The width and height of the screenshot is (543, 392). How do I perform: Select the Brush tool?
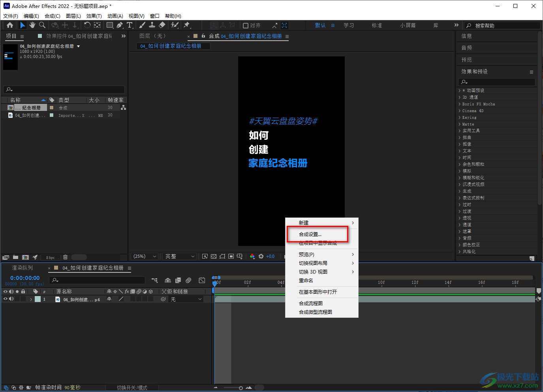tap(142, 25)
